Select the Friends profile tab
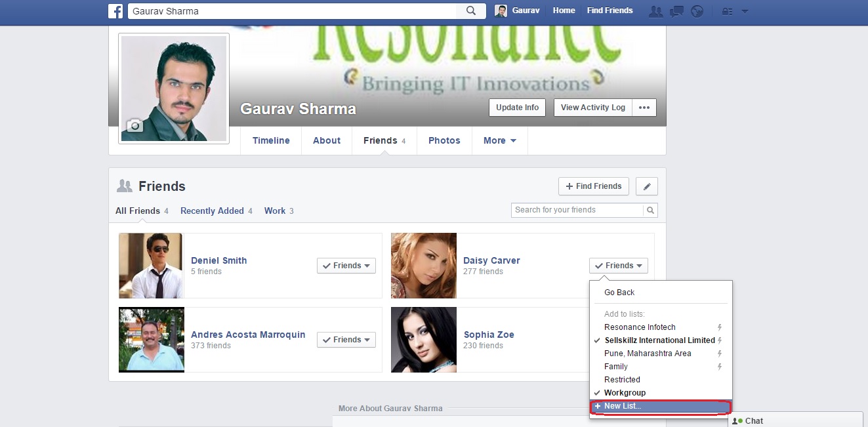Screen dimensions: 868x427 point(384,140)
